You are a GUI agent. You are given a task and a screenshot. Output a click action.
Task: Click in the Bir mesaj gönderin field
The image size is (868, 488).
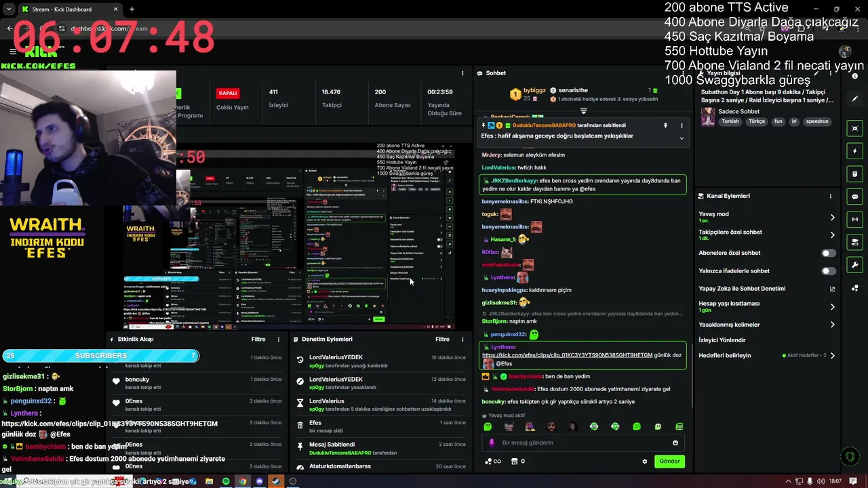tap(580, 443)
